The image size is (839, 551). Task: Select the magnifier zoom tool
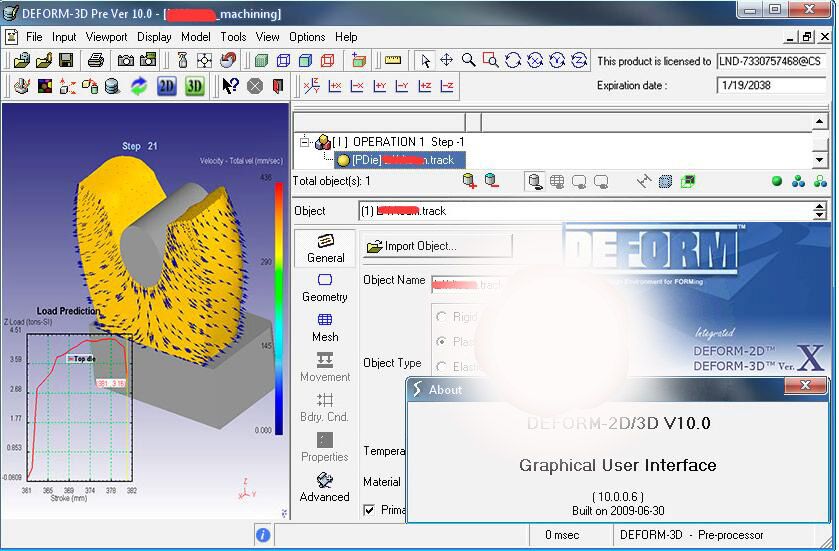pyautogui.click(x=468, y=61)
